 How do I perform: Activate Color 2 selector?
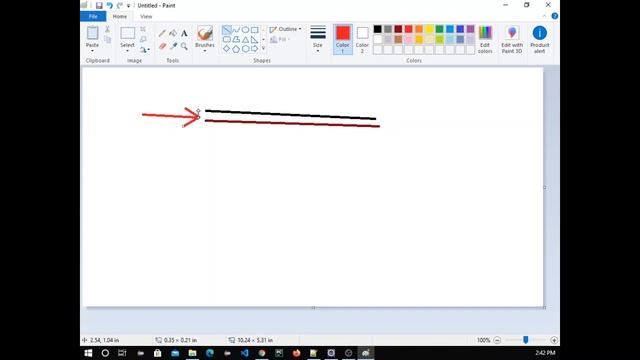tap(362, 39)
